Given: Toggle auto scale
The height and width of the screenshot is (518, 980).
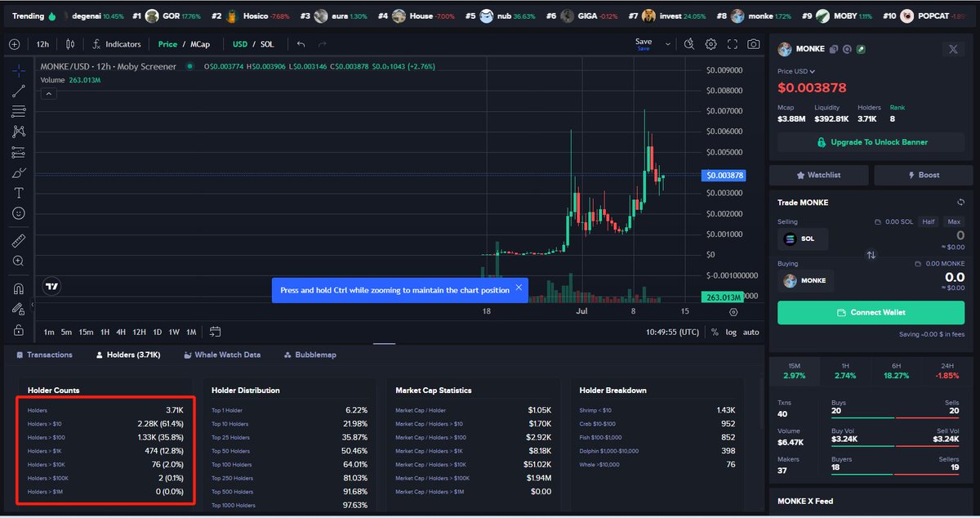Looking at the screenshot, I should [751, 332].
